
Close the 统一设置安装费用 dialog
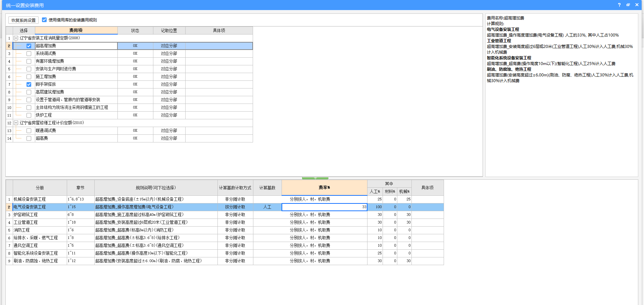(637, 5)
